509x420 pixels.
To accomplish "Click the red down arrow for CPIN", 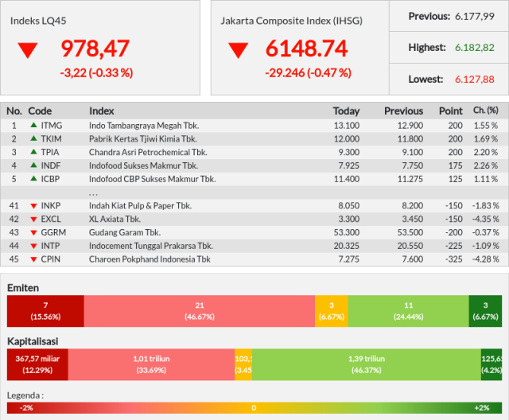I will [33, 259].
